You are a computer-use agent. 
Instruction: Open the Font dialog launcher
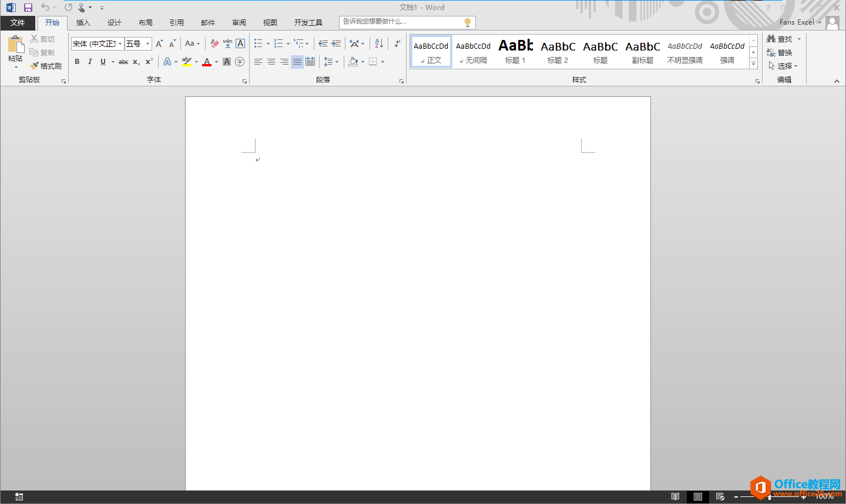click(x=244, y=81)
